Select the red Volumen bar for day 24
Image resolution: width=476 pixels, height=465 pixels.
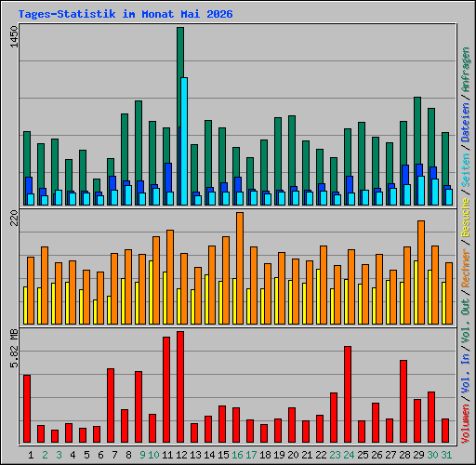click(x=348, y=394)
